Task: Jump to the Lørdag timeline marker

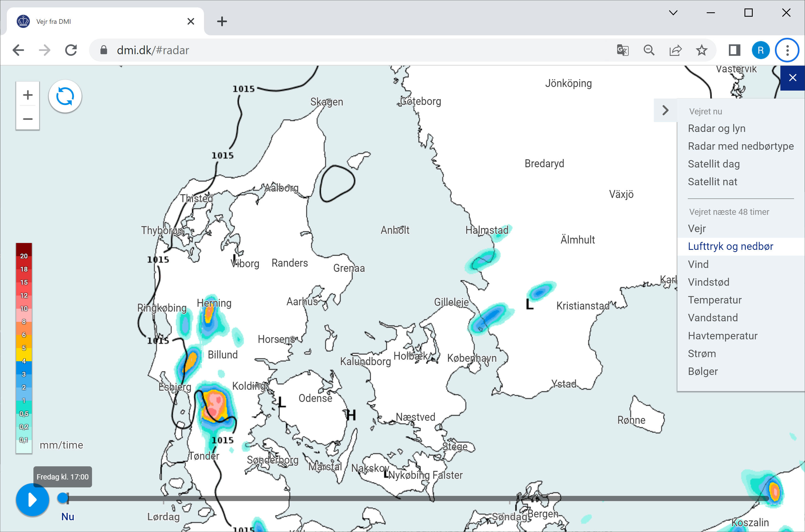Action: tap(163, 516)
